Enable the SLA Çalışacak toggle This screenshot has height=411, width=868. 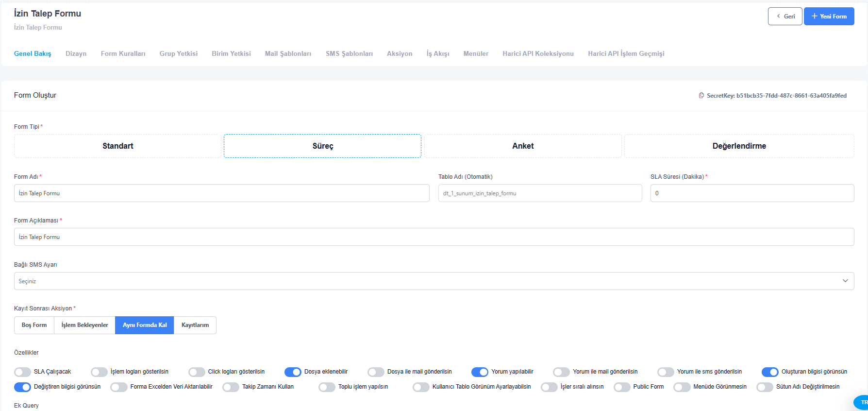(22, 372)
